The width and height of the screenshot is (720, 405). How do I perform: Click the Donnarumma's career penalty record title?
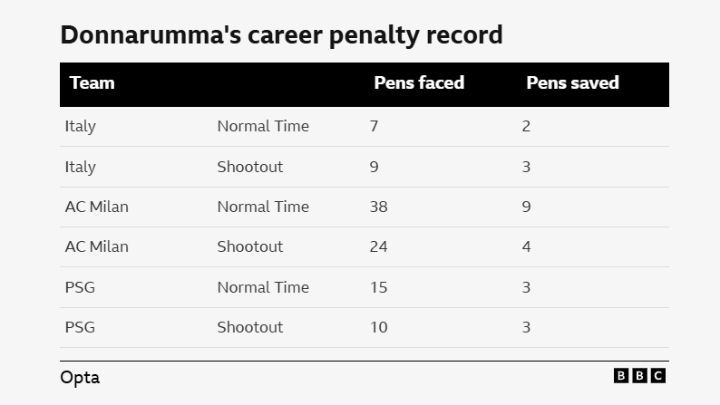281,35
